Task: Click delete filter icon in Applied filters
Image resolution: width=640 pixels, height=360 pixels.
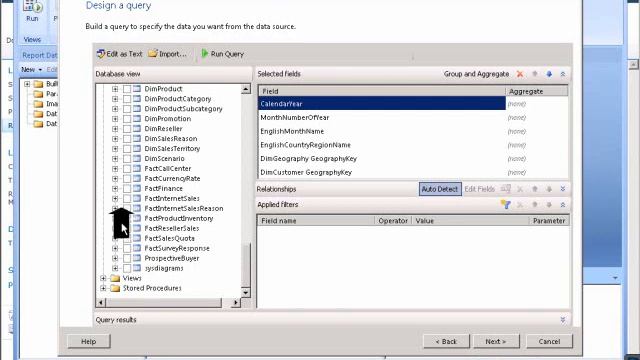Action: point(520,204)
